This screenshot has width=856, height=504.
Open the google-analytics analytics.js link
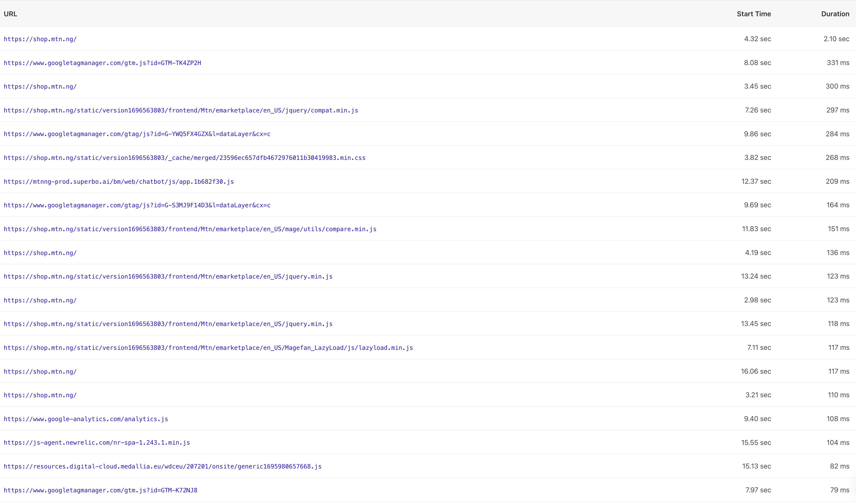86,419
